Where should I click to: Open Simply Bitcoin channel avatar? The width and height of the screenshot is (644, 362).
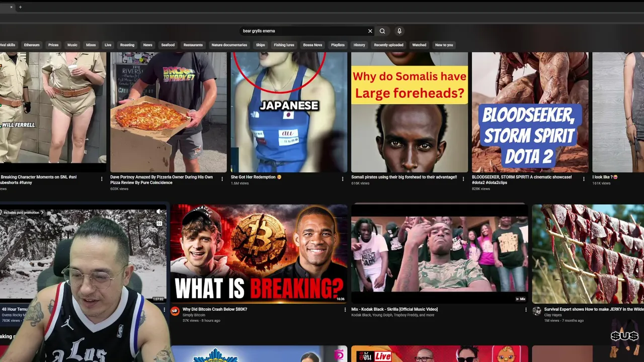(175, 311)
